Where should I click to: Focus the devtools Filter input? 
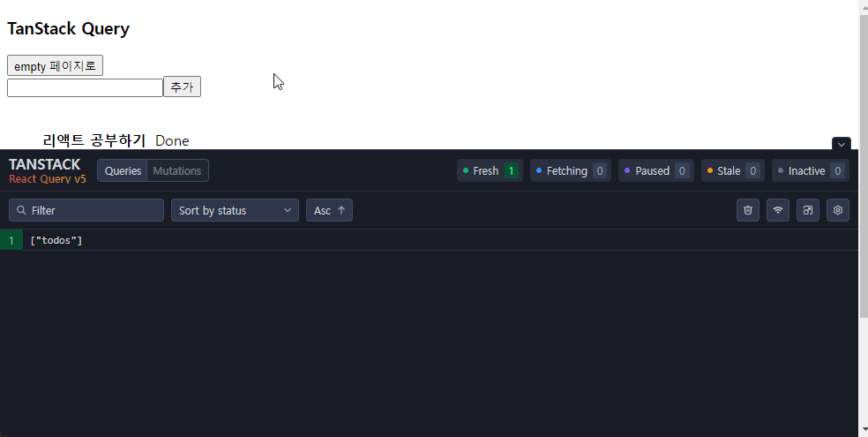click(x=86, y=210)
